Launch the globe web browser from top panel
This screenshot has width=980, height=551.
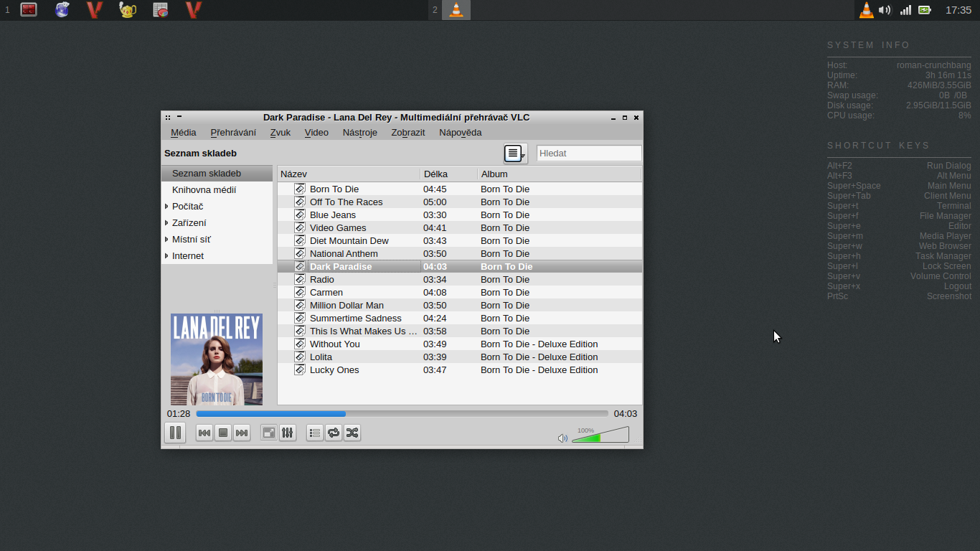pos(62,10)
